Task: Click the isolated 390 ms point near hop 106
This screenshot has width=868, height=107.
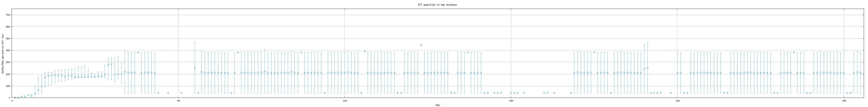Action: tap(364, 51)
